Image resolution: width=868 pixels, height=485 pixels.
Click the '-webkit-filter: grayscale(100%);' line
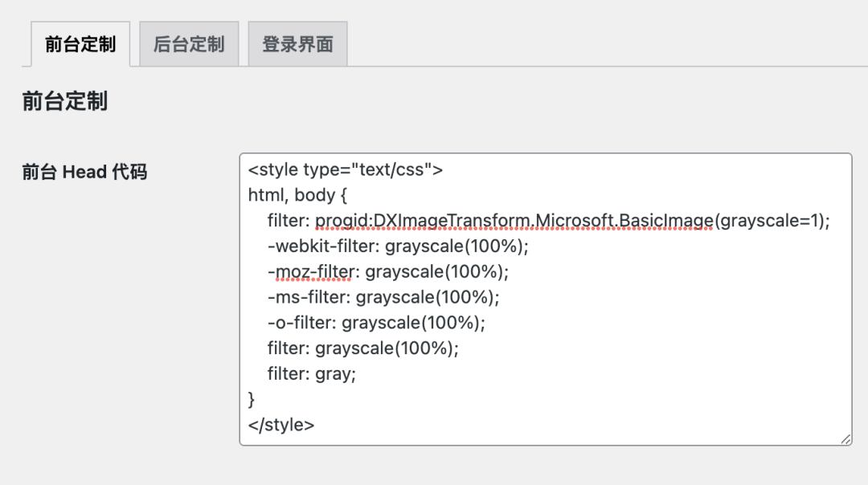coord(398,246)
